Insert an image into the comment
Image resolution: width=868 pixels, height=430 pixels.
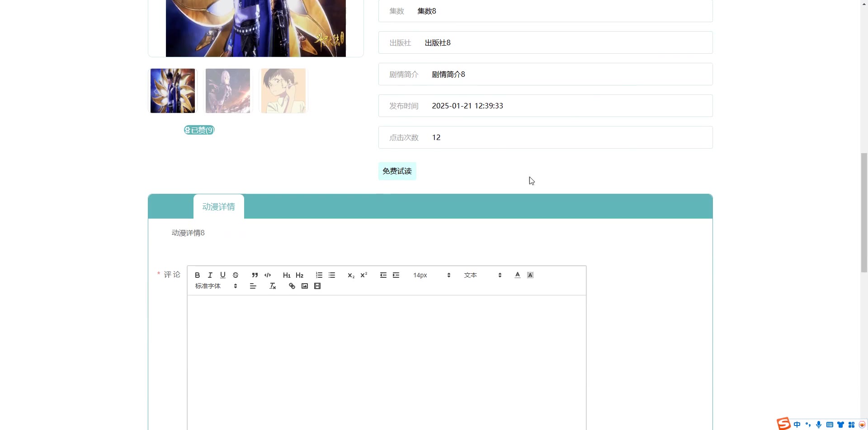tap(305, 286)
